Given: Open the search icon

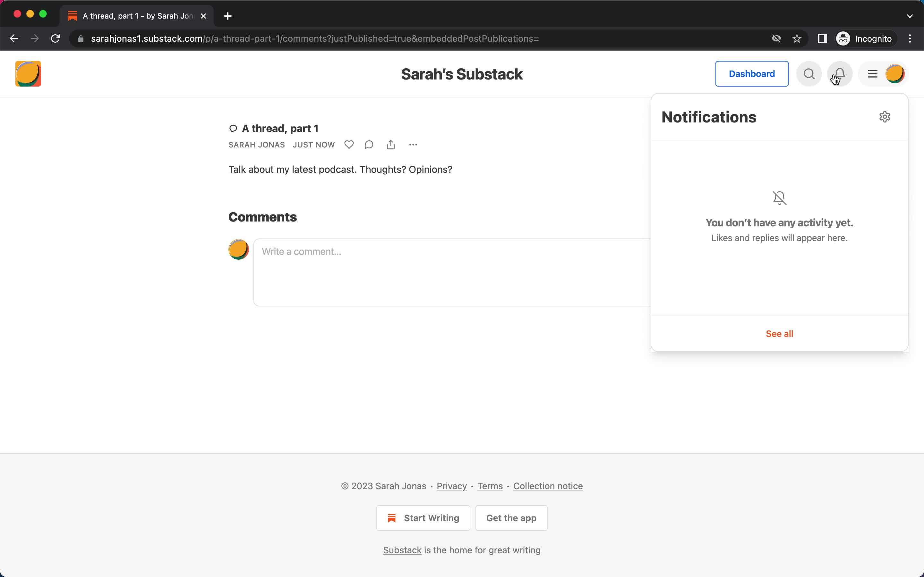Looking at the screenshot, I should pyautogui.click(x=809, y=74).
